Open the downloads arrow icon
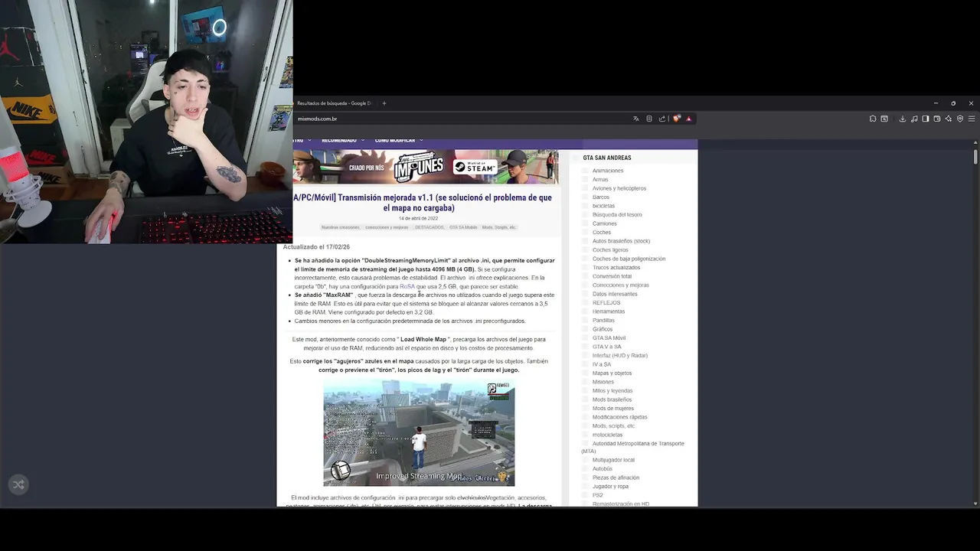980x551 pixels. [x=903, y=119]
